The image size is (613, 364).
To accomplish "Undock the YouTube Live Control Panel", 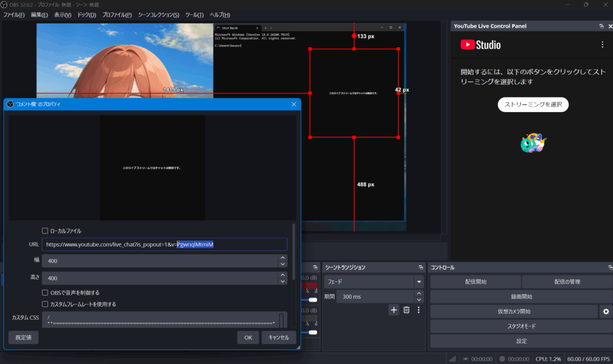I will (x=601, y=26).
